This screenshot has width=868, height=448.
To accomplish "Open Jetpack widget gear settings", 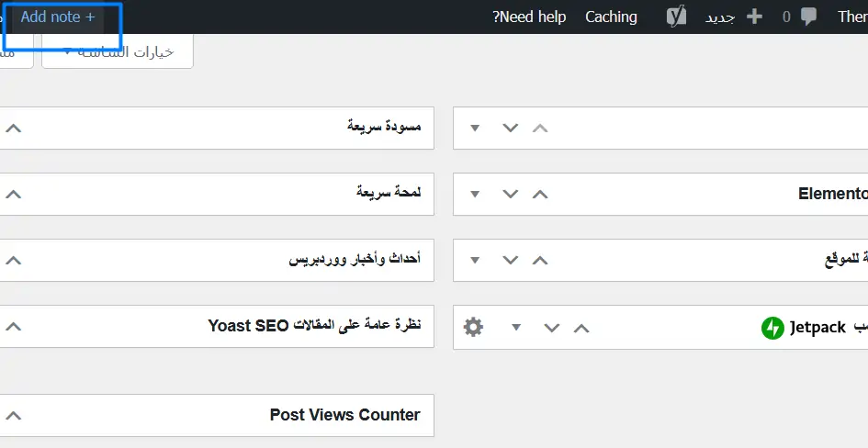I will click(473, 327).
